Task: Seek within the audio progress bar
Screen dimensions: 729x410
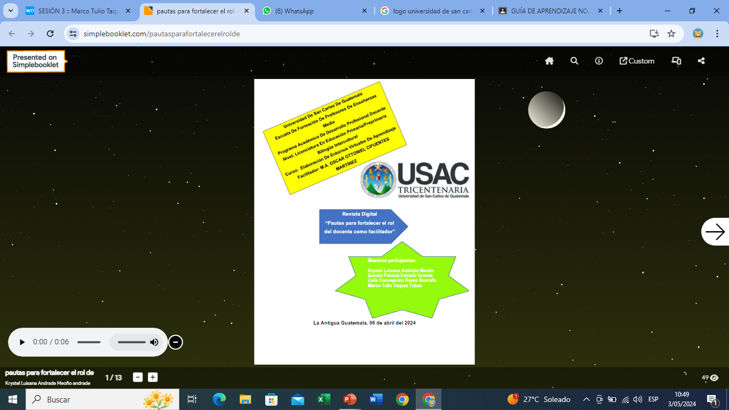Action: pos(89,342)
